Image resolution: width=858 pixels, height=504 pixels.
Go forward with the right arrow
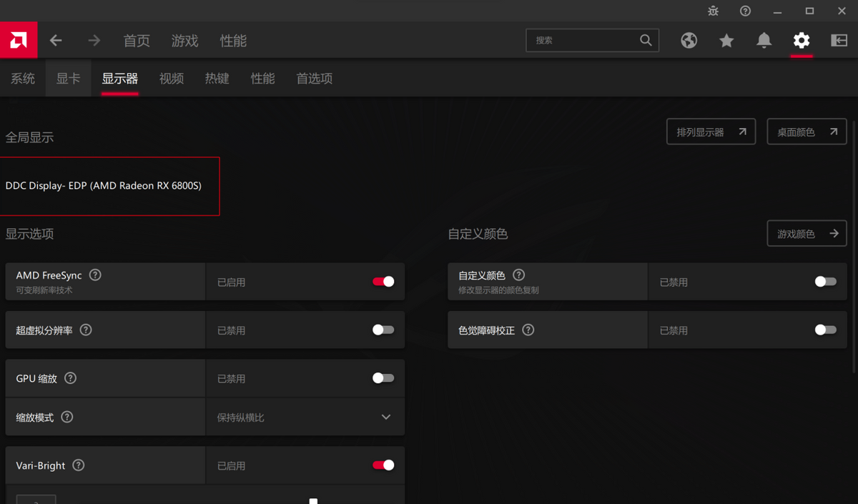94,41
